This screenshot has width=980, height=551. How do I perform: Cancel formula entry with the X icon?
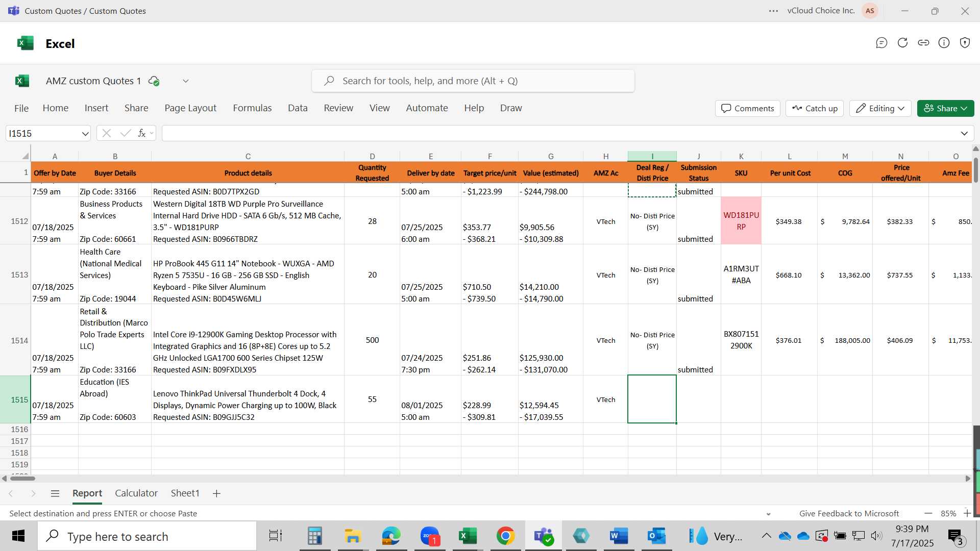point(106,133)
